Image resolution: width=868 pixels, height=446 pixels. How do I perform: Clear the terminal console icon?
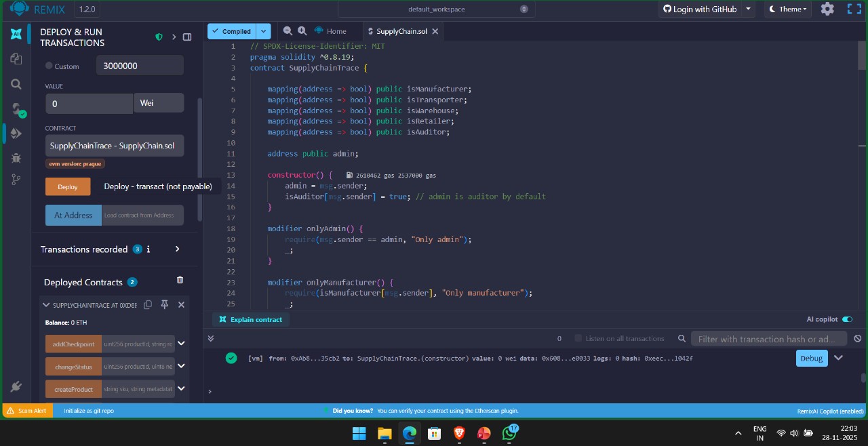[x=858, y=339]
